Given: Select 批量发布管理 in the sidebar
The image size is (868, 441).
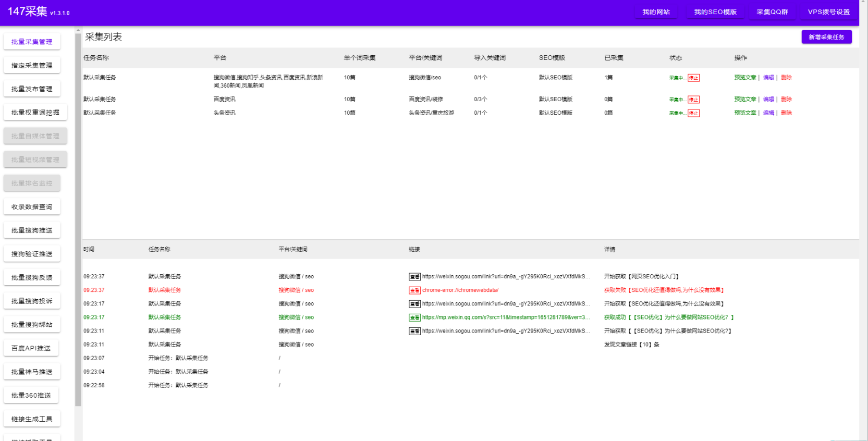Looking at the screenshot, I should [x=32, y=89].
